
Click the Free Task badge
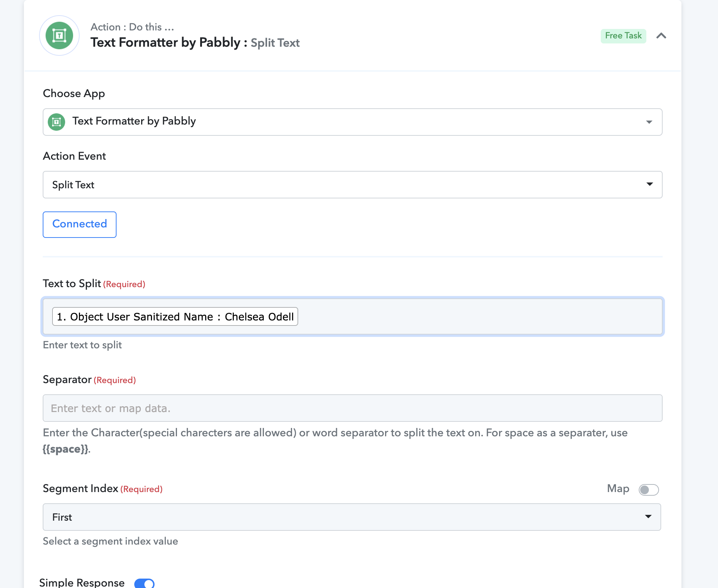pos(623,35)
